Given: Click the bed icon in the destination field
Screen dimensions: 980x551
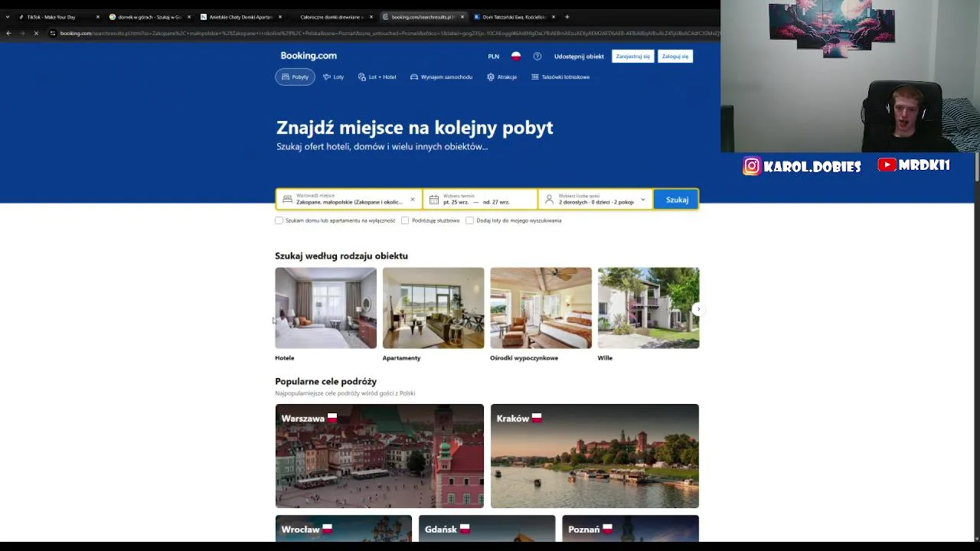Looking at the screenshot, I should [287, 200].
